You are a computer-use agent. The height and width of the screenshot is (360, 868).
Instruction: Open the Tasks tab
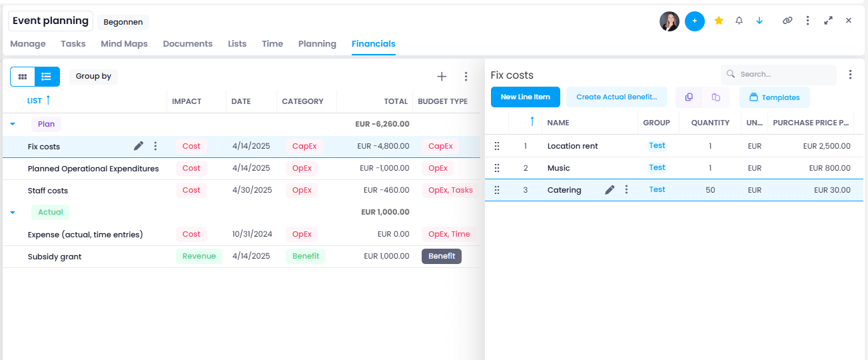pos(73,43)
